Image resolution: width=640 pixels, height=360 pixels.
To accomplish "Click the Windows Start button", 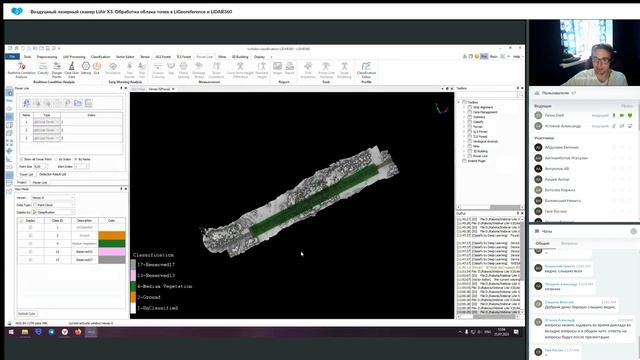I will tap(11, 332).
